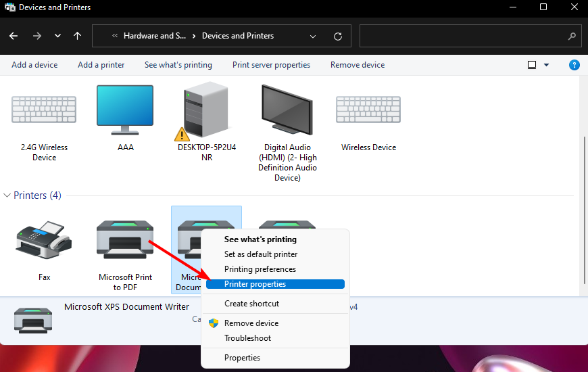This screenshot has height=372, width=588.
Task: Choose See what's printing in context menu
Action: point(260,239)
